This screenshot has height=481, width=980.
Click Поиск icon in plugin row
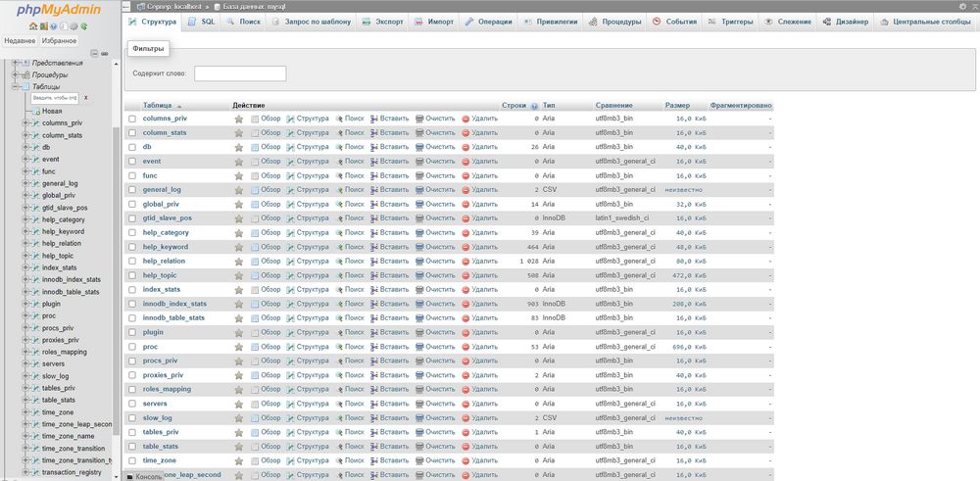pos(339,332)
